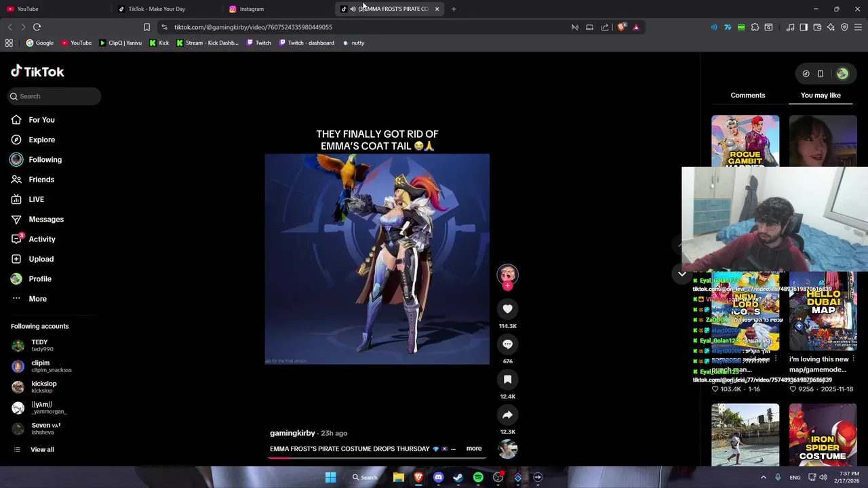Screen dimensions: 868x488
Task: Share video using the arrow icon
Action: 507,415
